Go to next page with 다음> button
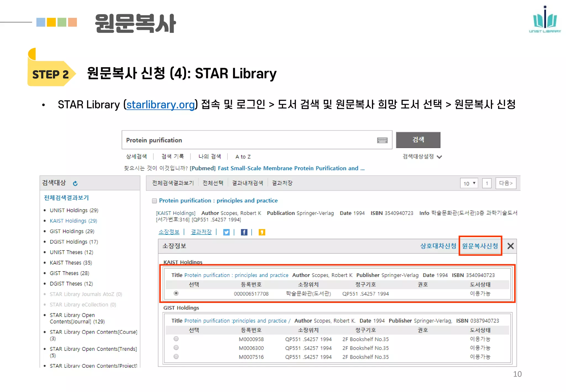Screen dimensions: 566x392 505,183
